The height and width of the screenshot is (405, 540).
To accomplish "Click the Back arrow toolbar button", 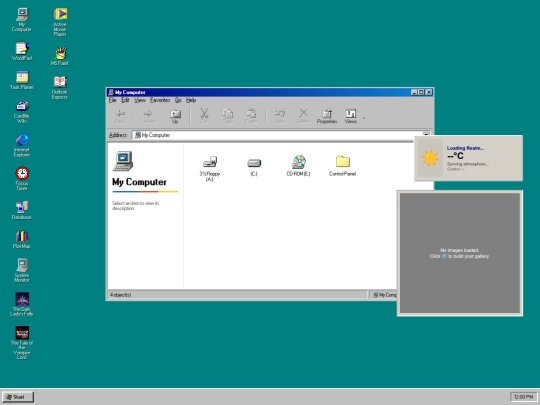I will click(x=120, y=116).
